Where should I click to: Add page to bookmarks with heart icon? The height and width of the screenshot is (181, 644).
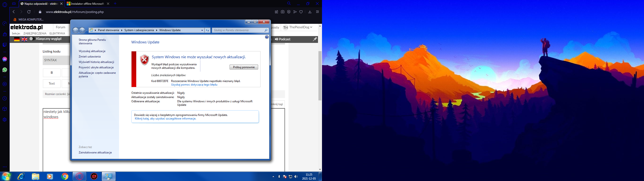(301, 12)
